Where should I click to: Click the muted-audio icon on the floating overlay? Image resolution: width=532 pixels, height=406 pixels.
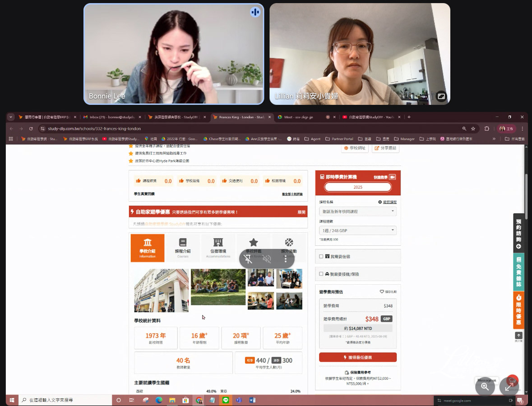tap(267, 259)
